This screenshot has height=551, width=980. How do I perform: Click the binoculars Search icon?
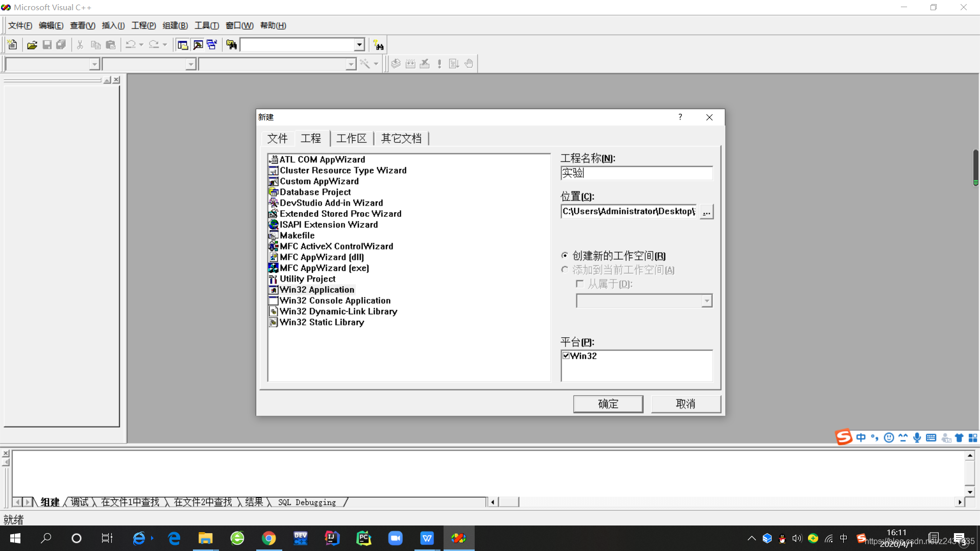coord(378,45)
